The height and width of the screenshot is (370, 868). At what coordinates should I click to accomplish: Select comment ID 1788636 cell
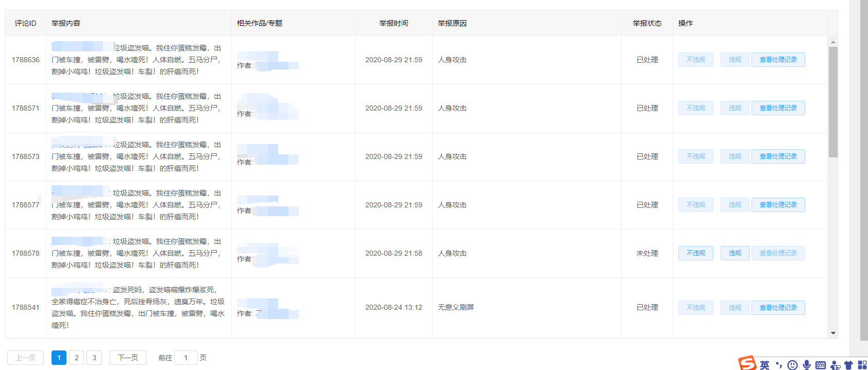(x=25, y=60)
